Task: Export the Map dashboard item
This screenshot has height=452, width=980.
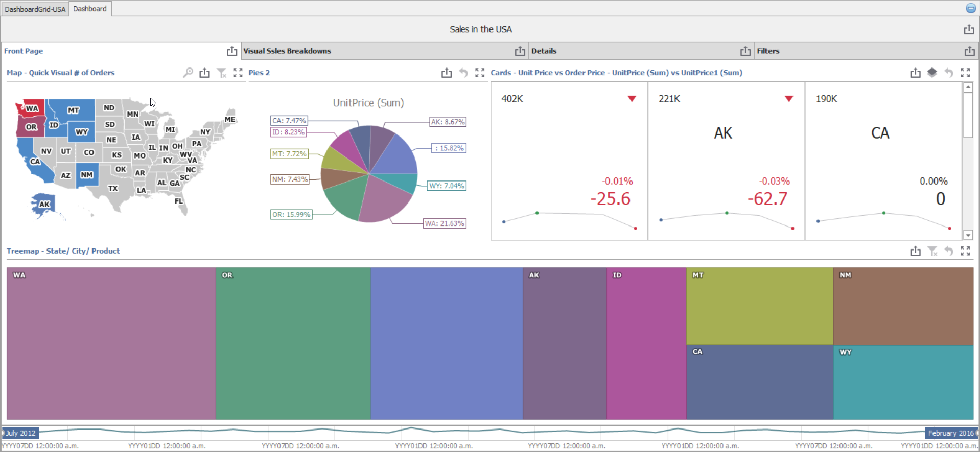Action: click(x=204, y=73)
